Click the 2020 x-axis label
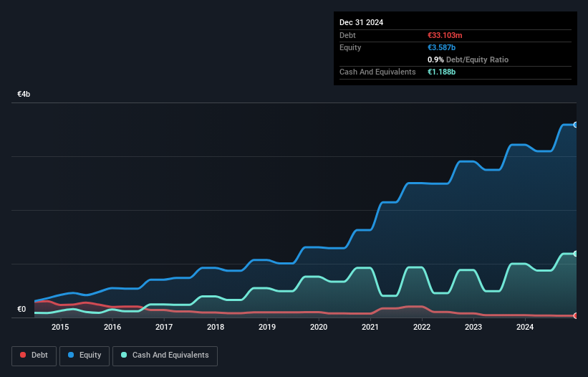 click(x=319, y=327)
